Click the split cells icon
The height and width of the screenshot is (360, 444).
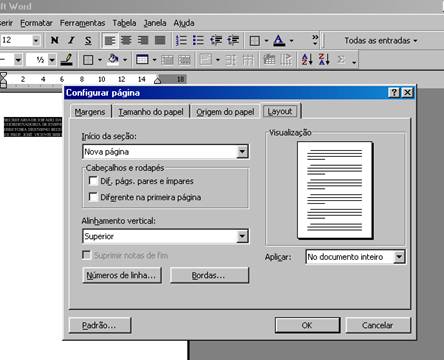[x=184, y=60]
